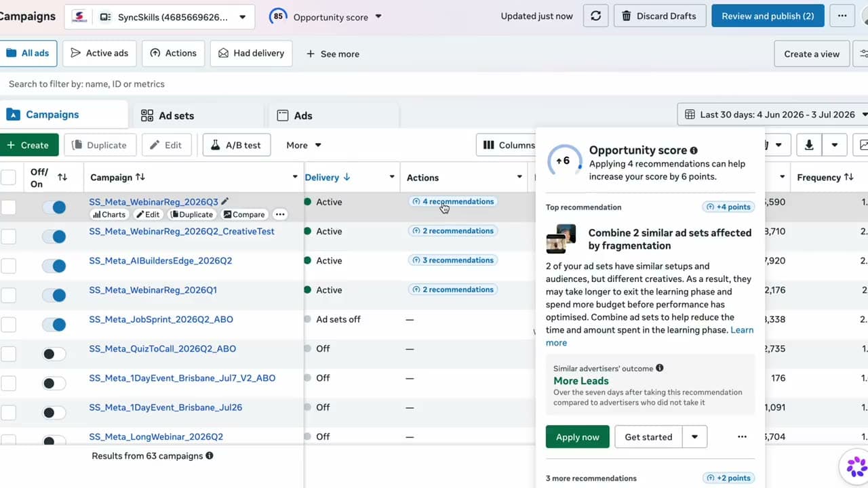The height and width of the screenshot is (488, 868).
Task: Click the +2 points badge
Action: [x=729, y=478]
